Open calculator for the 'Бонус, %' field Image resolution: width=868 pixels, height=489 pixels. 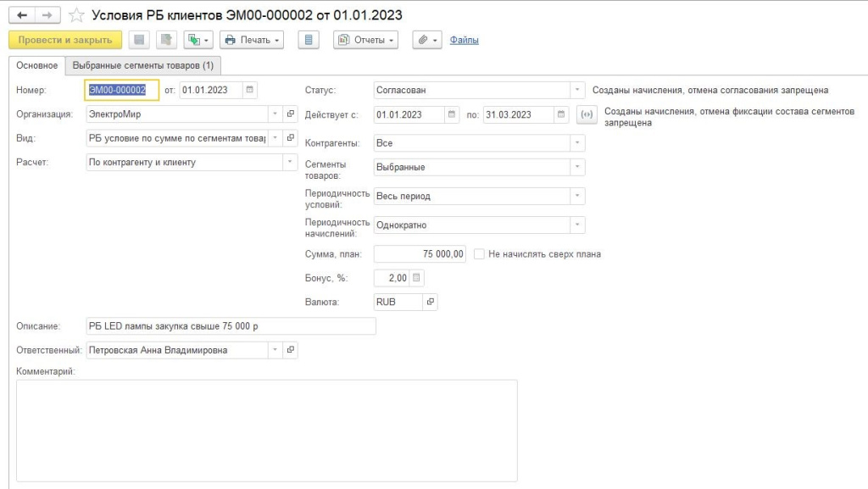tap(416, 277)
